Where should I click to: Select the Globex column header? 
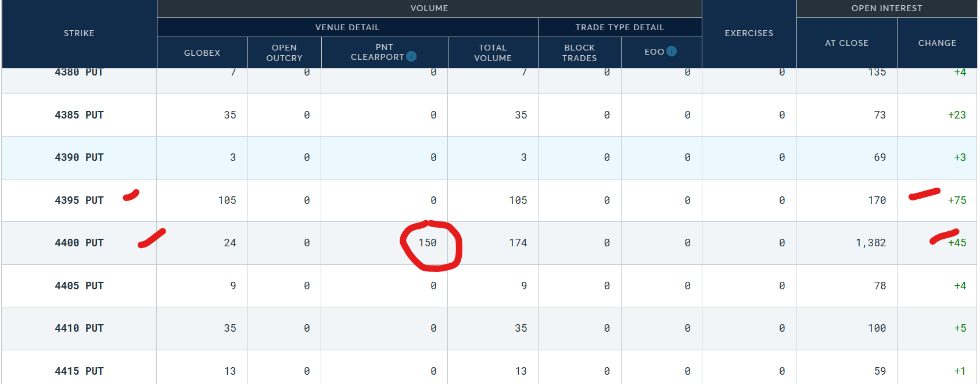[202, 53]
